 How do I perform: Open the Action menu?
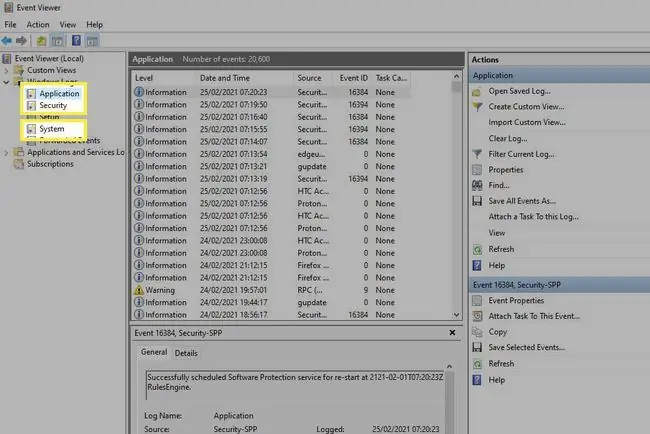click(x=38, y=25)
